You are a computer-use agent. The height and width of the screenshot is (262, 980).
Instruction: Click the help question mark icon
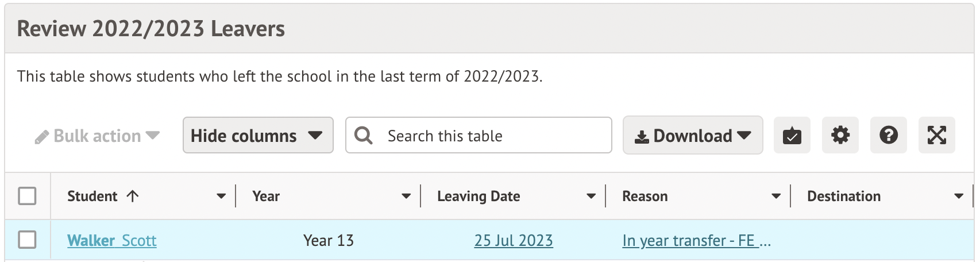[x=888, y=136]
